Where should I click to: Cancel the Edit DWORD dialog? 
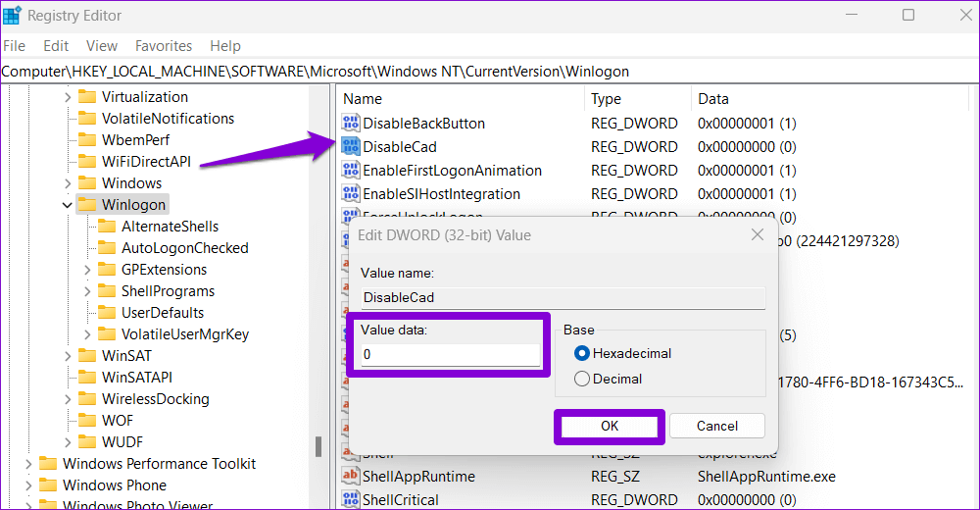[717, 427]
